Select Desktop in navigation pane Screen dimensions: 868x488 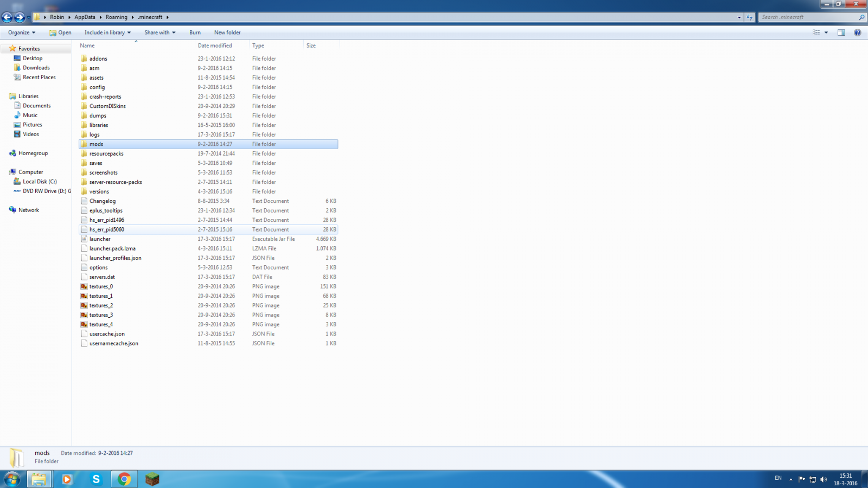[x=33, y=59]
